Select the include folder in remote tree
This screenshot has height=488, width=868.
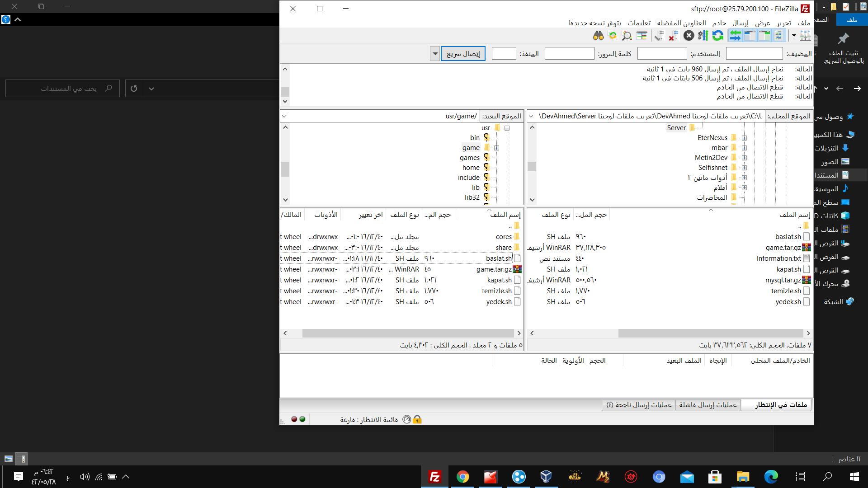tap(468, 178)
